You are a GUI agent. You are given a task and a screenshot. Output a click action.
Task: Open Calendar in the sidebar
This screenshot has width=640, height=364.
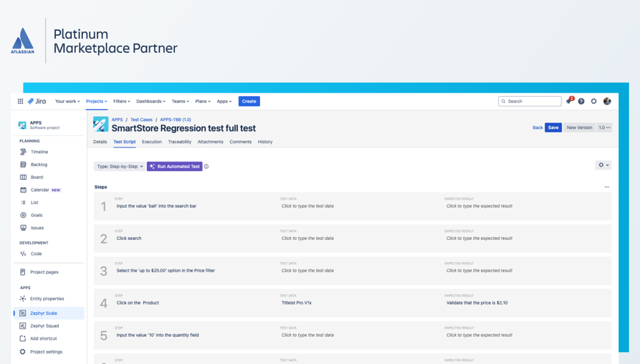[x=40, y=189]
